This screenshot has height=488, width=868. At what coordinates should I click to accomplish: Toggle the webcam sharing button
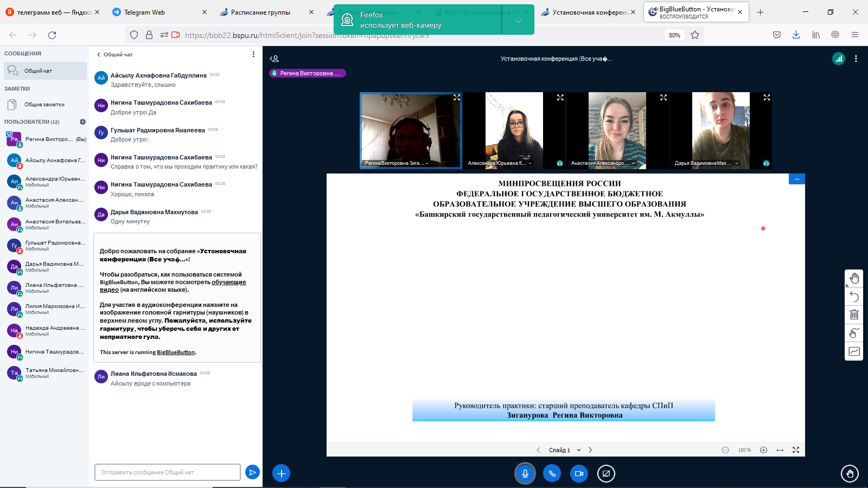pyautogui.click(x=579, y=473)
